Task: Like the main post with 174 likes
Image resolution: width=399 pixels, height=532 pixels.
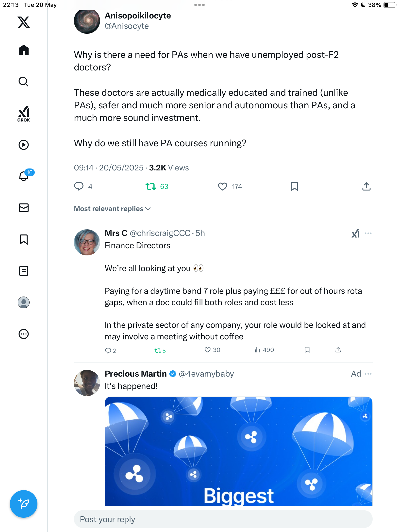Action: (x=230, y=187)
